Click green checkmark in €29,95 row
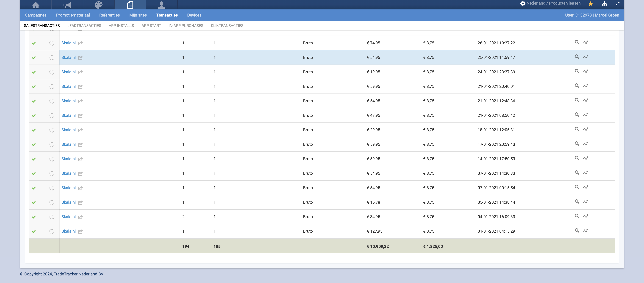 point(34,130)
